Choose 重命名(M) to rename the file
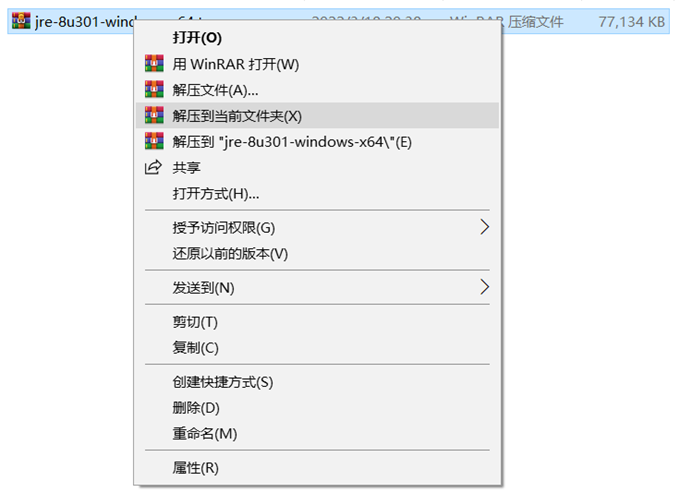The width and height of the screenshot is (692, 493). 205,434
